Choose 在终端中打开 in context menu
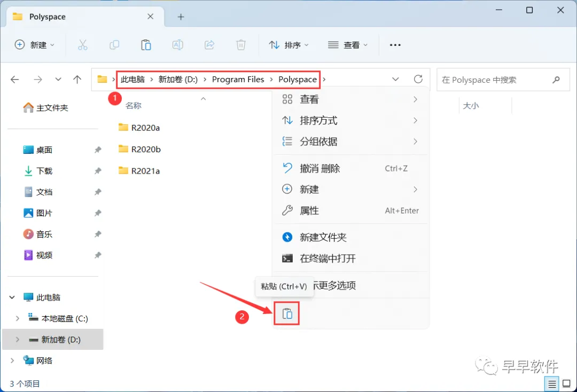 pos(350,258)
